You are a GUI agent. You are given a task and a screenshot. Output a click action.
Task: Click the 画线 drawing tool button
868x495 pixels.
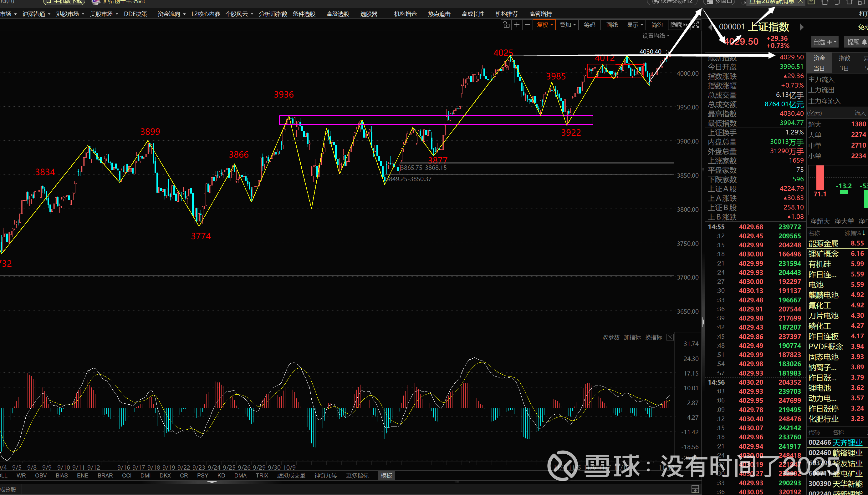611,25
